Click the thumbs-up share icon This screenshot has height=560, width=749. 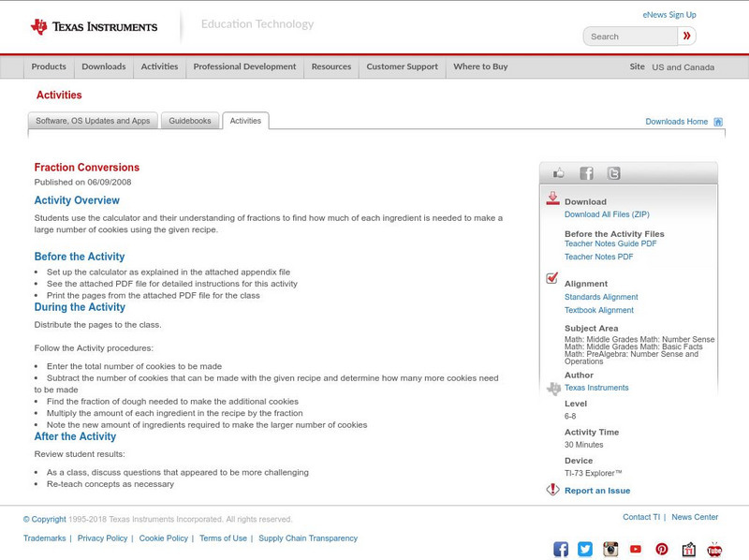point(559,172)
